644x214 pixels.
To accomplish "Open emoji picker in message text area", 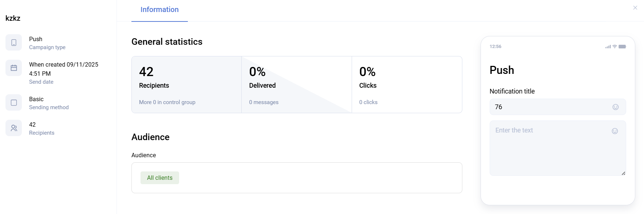I will [x=615, y=131].
